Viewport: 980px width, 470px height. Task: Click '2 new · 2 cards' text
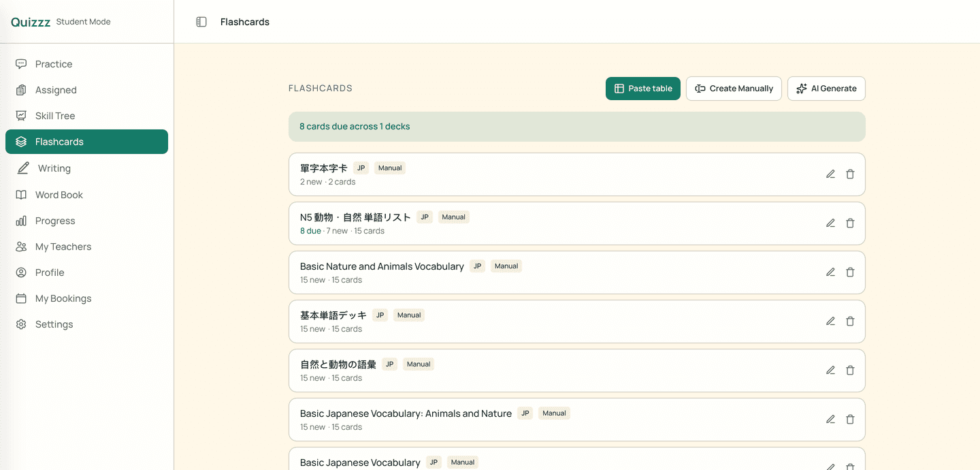(x=328, y=182)
